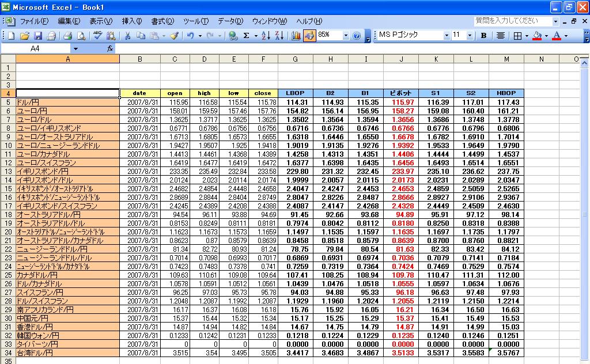Click the insert function fx button
The image size is (590, 364).
coord(110,48)
